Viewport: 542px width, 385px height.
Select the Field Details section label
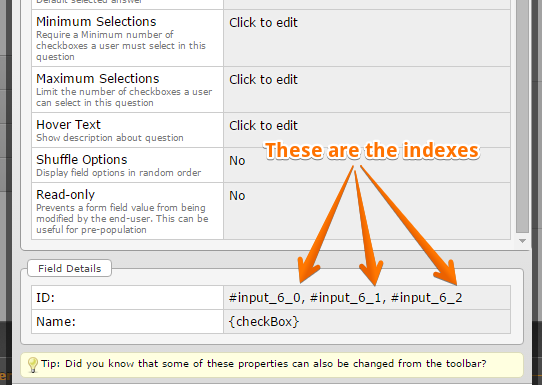click(x=69, y=269)
